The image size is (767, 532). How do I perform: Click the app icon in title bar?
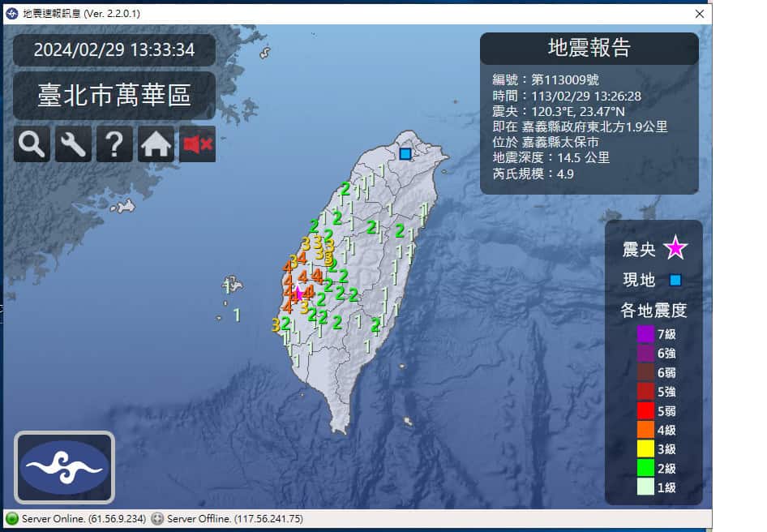pos(11,14)
